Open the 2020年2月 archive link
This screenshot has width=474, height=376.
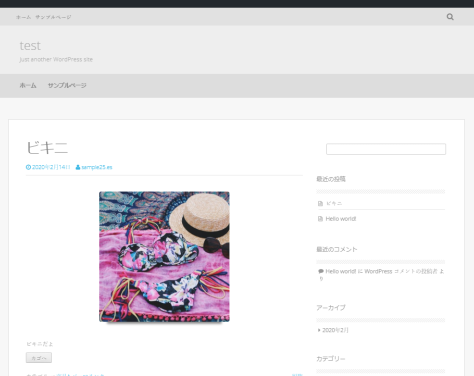pyautogui.click(x=335, y=330)
